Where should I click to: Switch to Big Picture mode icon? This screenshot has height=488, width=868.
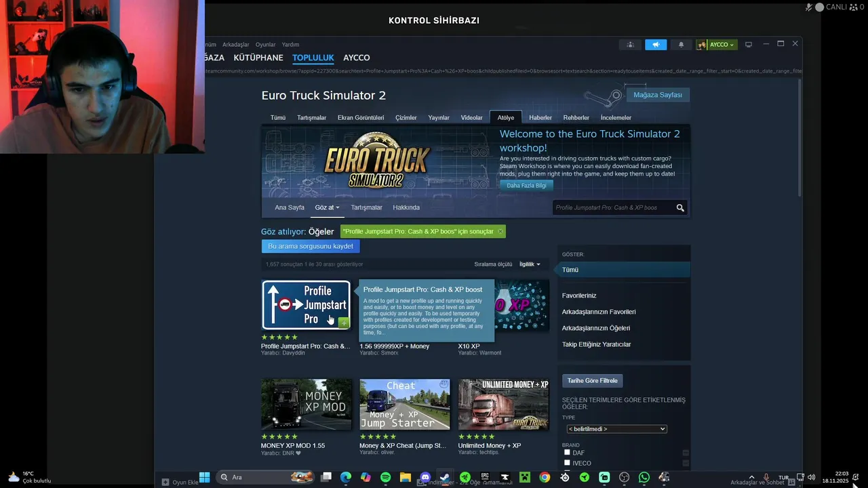coord(749,45)
